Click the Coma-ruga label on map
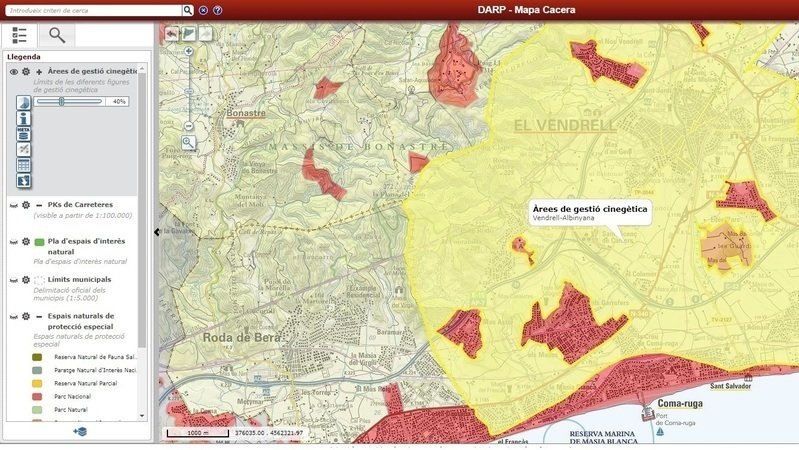The width and height of the screenshot is (799, 450). point(680,404)
